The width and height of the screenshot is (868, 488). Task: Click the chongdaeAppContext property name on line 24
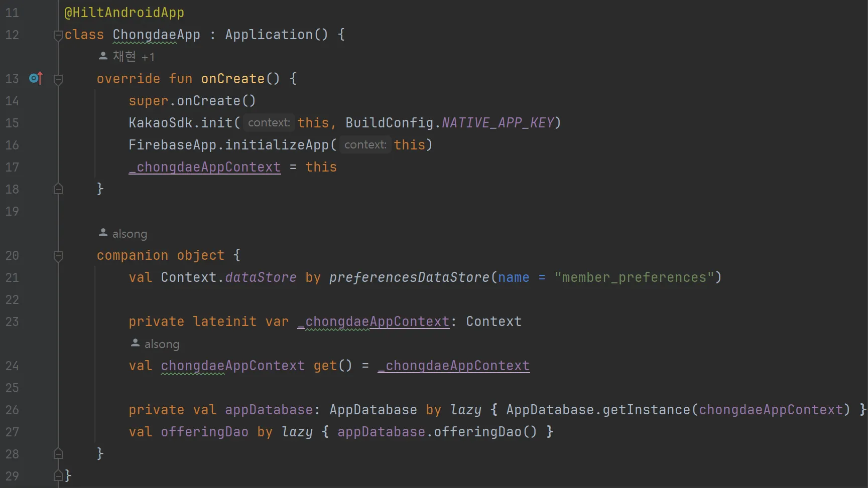[x=233, y=366]
